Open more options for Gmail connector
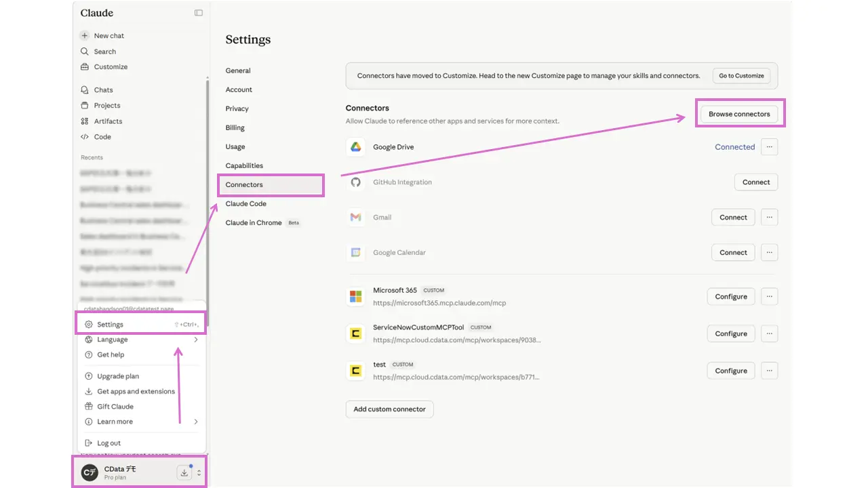This screenshot has width=868, height=488. click(769, 218)
